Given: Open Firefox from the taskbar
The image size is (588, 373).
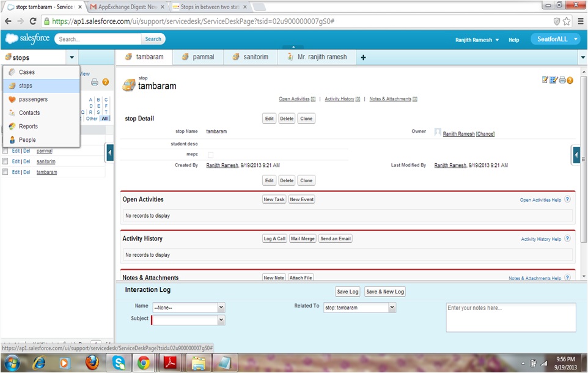Looking at the screenshot, I should coord(92,363).
